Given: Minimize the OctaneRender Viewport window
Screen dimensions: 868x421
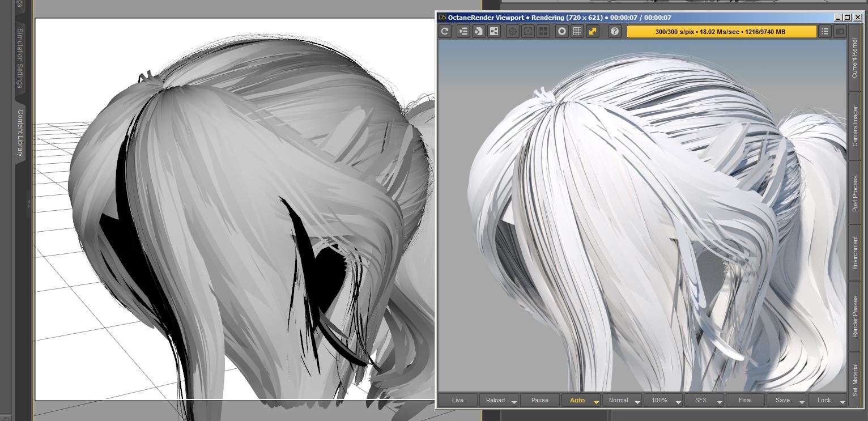Looking at the screenshot, I should 838,18.
